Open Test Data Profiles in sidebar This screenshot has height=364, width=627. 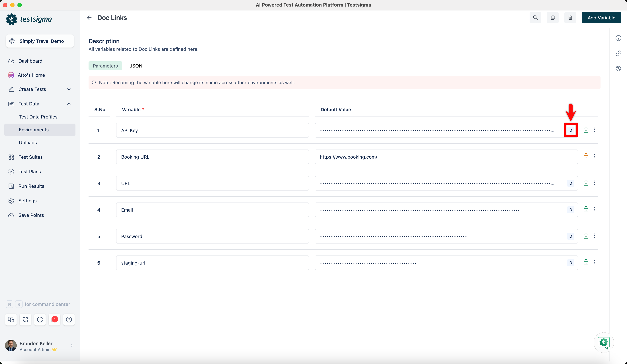(38, 117)
